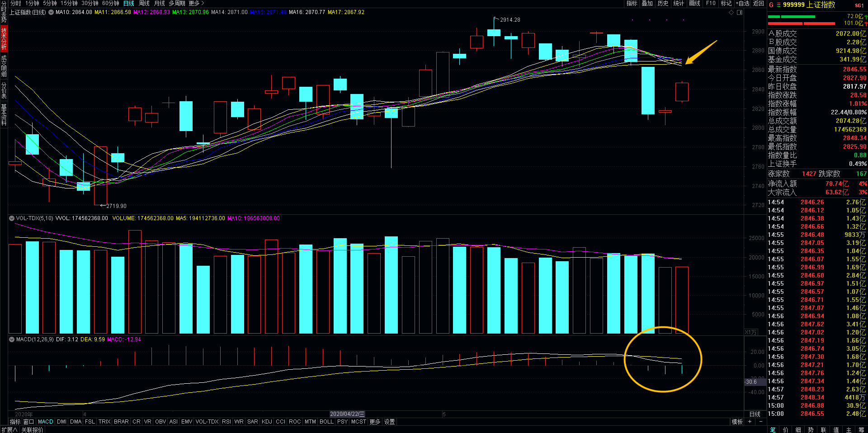The height and width of the screenshot is (433, 868).
Task: Zoom in chart with plus button
Action: coord(750,422)
